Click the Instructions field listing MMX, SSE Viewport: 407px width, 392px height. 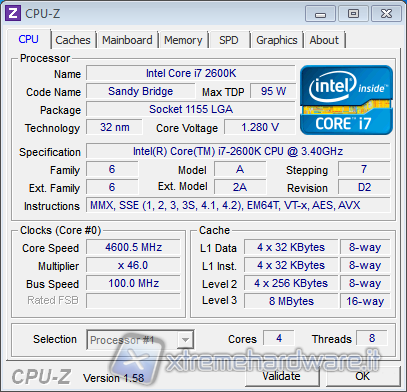238,205
